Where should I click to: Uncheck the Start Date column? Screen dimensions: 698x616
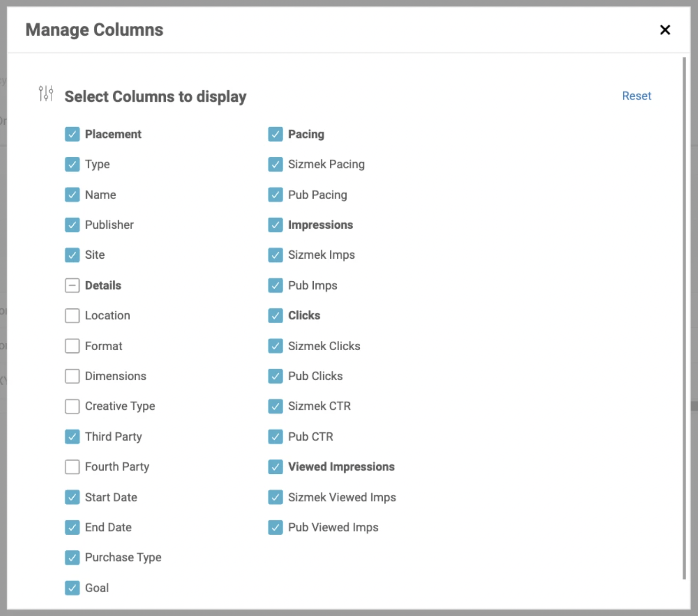point(72,497)
